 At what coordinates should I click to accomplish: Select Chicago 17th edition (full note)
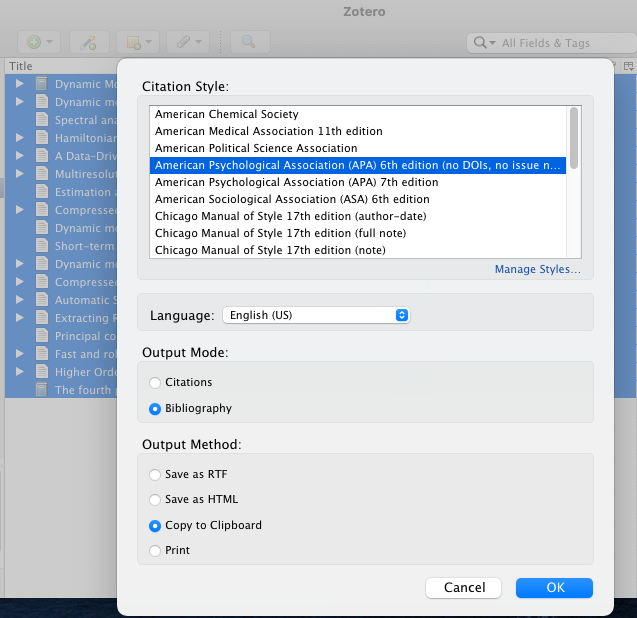click(x=358, y=233)
